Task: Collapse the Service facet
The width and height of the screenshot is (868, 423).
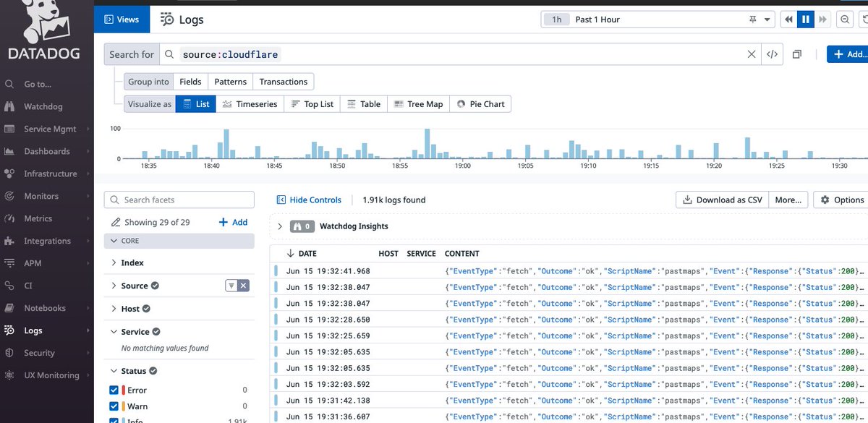Action: pos(114,332)
